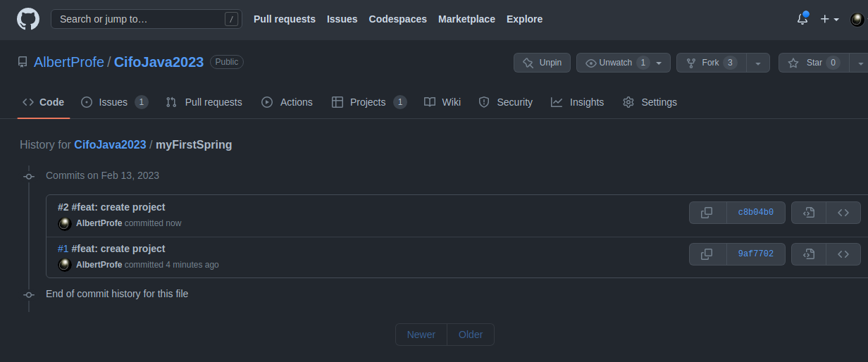The image size is (868, 362).
Task: Copy full SHA for commit 9af7702
Action: pos(707,254)
